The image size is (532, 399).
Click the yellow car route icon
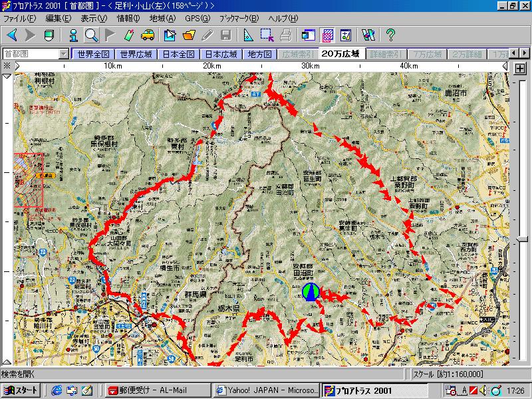[x=148, y=35]
